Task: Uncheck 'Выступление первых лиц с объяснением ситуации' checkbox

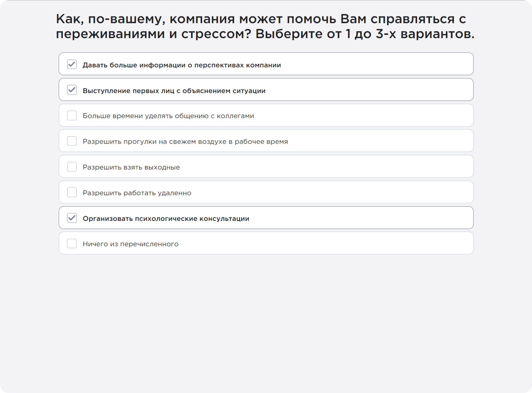Action: pos(72,90)
